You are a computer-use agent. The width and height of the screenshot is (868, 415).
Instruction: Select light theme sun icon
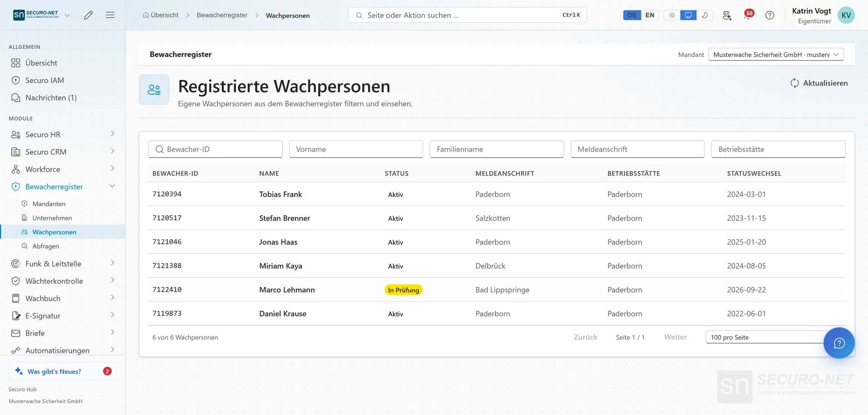(x=672, y=15)
